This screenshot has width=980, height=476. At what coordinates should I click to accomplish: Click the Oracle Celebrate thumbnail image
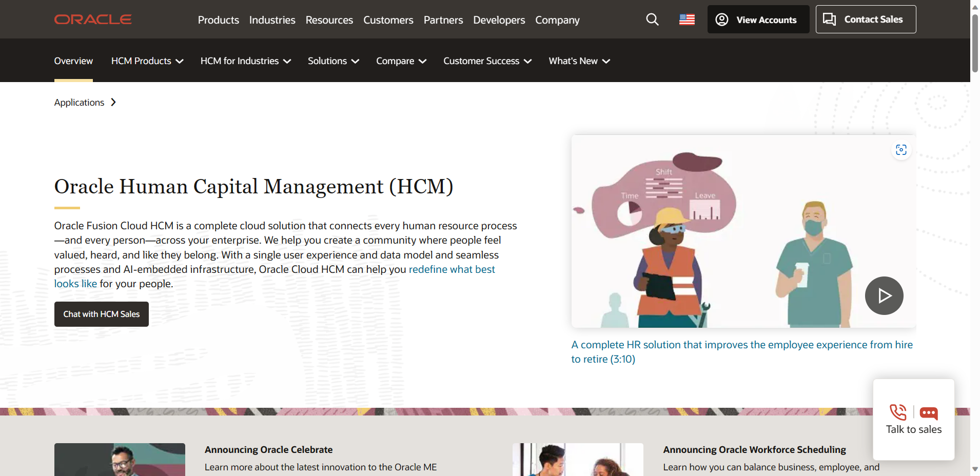tap(120, 460)
